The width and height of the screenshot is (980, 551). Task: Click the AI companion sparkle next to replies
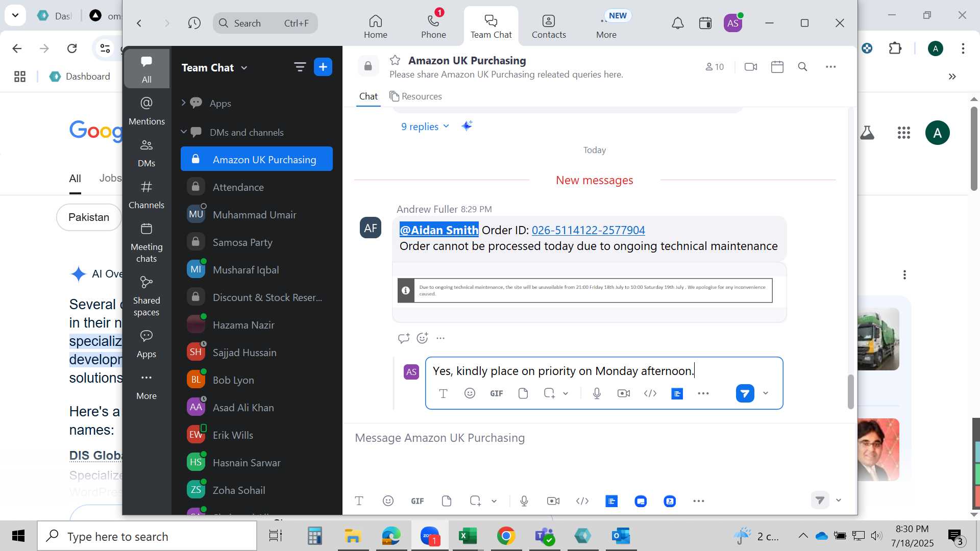[467, 126]
